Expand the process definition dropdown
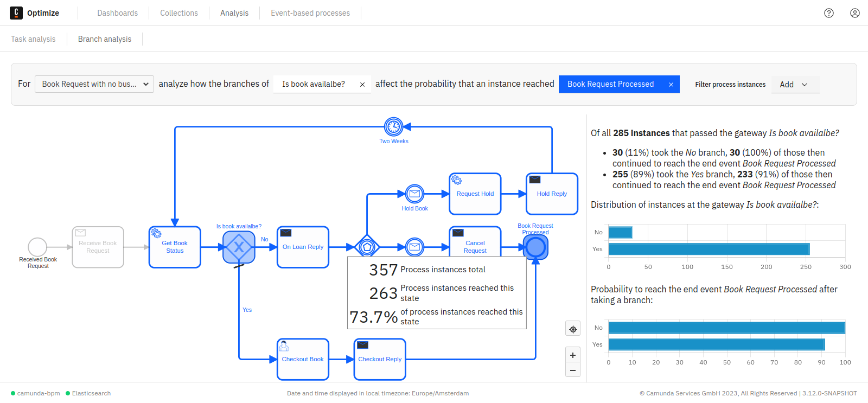Viewport: 868px width, 403px height. pos(94,84)
